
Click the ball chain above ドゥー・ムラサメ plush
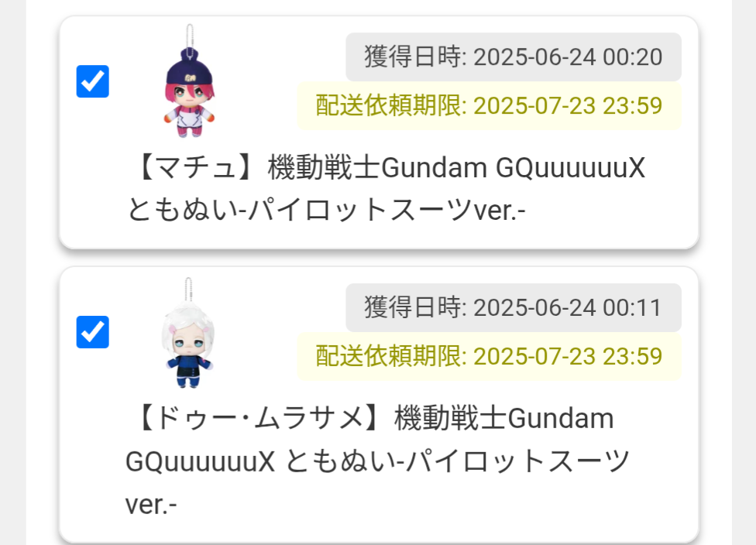(188, 290)
